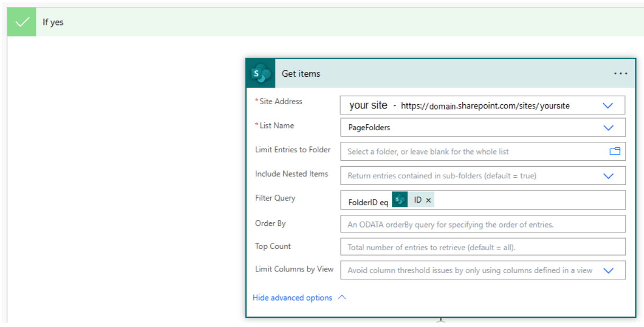Click the chevron on Site Address field
Screen dimensions: 644x327
pyautogui.click(x=608, y=105)
